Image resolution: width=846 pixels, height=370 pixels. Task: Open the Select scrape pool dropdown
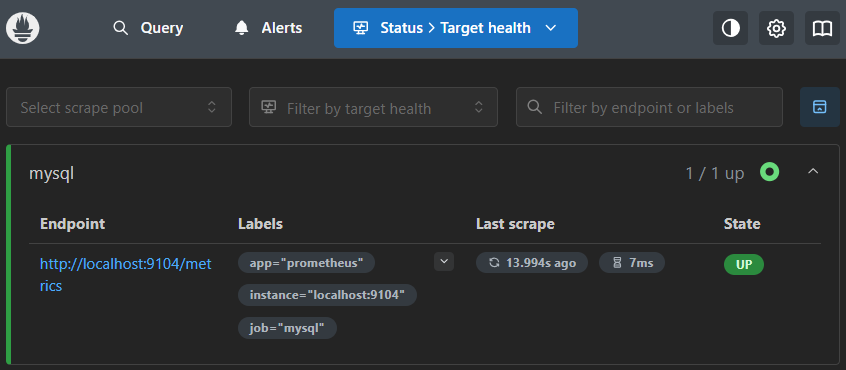pyautogui.click(x=119, y=107)
